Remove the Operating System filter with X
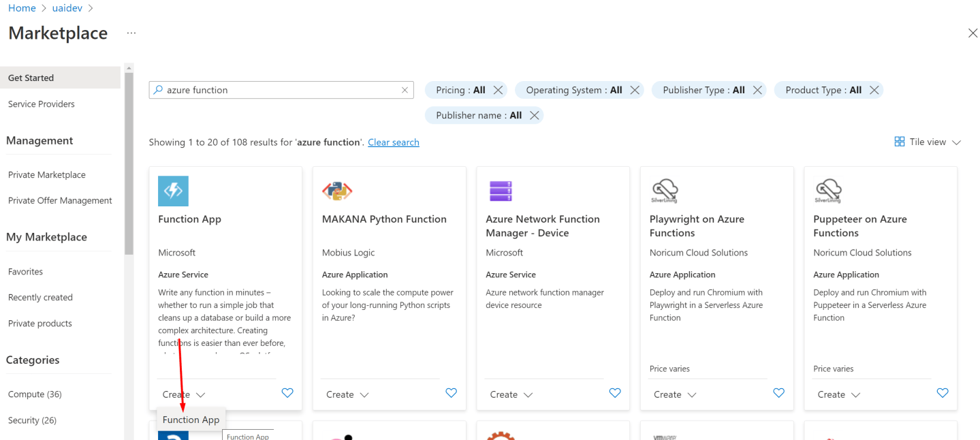This screenshot has width=980, height=440. point(635,90)
